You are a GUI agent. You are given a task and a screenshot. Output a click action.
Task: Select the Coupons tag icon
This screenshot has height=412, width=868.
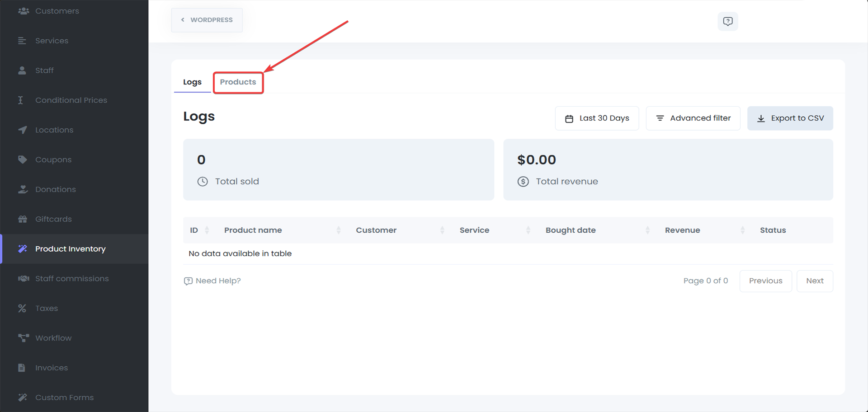[x=22, y=159]
